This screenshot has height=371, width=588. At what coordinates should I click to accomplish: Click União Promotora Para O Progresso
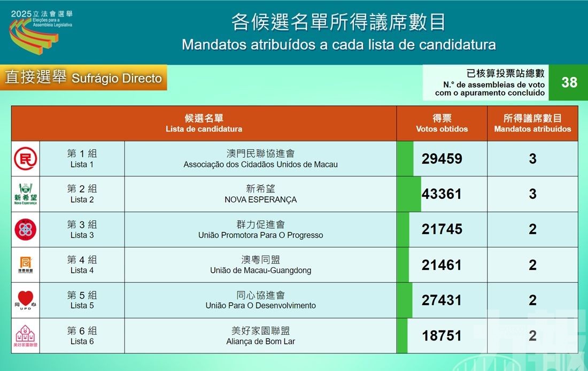261,235
